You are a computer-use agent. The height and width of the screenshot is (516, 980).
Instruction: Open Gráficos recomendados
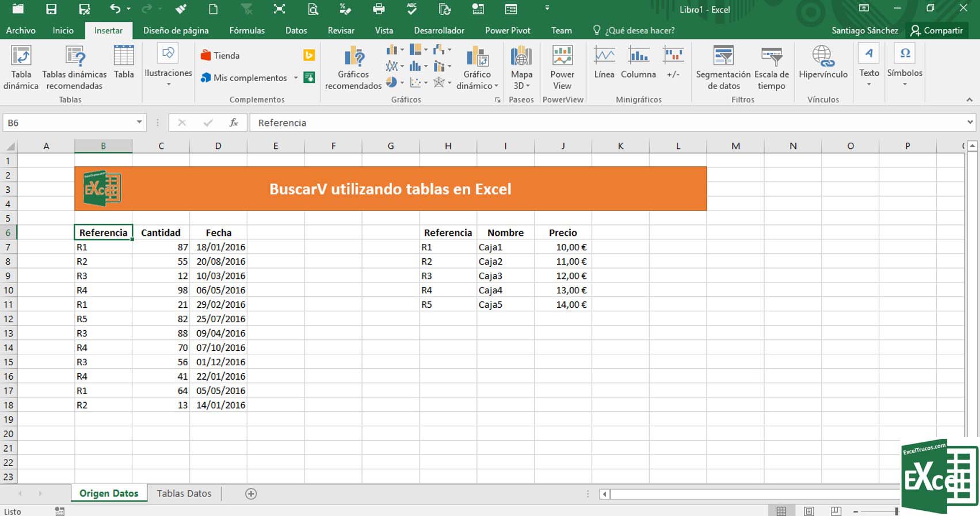tap(353, 57)
